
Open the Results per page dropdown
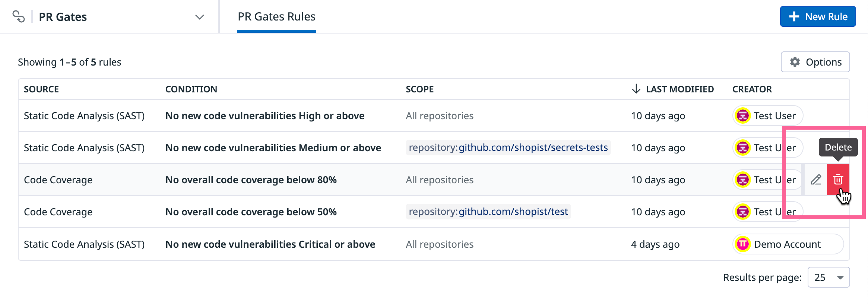828,278
